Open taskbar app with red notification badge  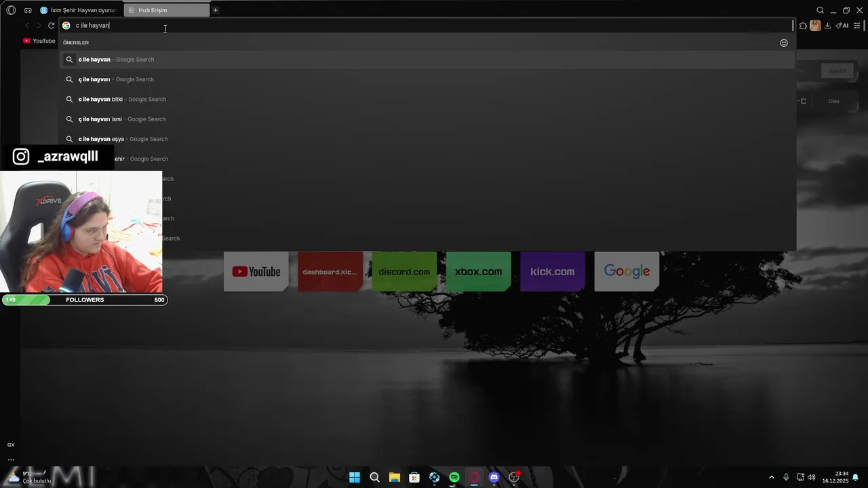[514, 477]
